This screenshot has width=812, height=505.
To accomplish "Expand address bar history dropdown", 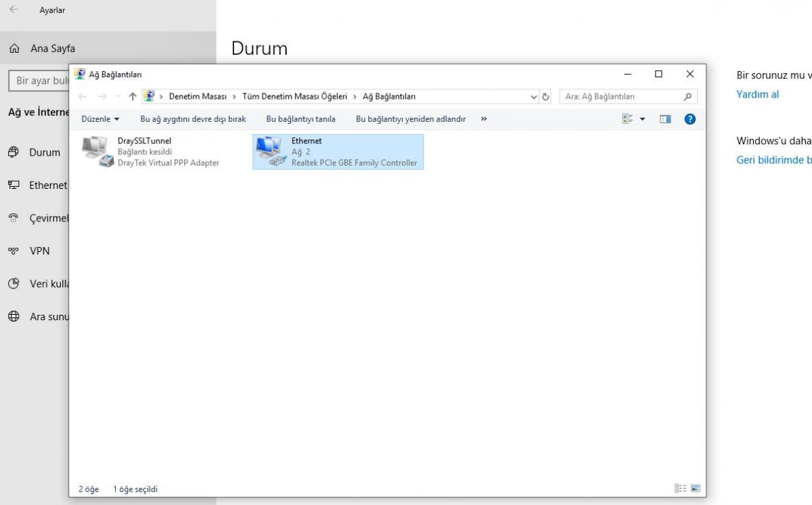I will [x=534, y=97].
